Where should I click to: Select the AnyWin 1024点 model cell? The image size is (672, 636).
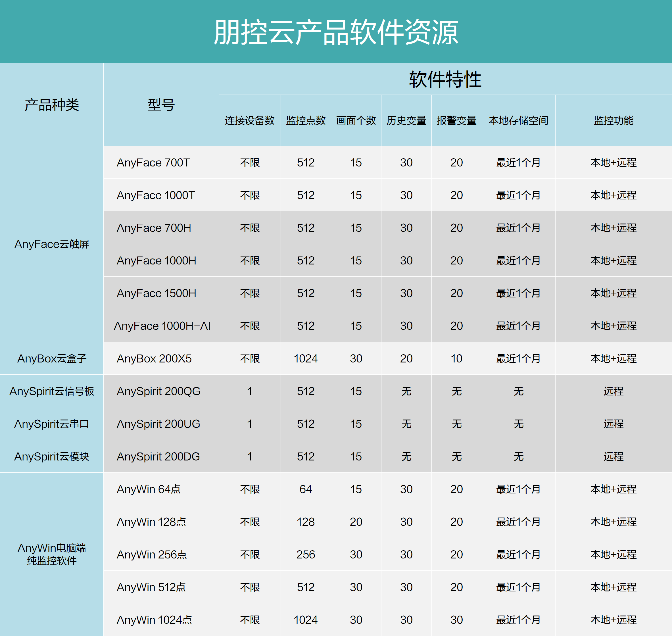(x=154, y=620)
